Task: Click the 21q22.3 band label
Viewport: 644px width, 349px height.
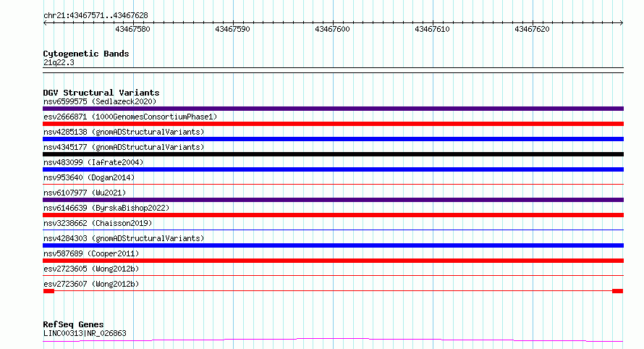Action: pyautogui.click(x=59, y=62)
